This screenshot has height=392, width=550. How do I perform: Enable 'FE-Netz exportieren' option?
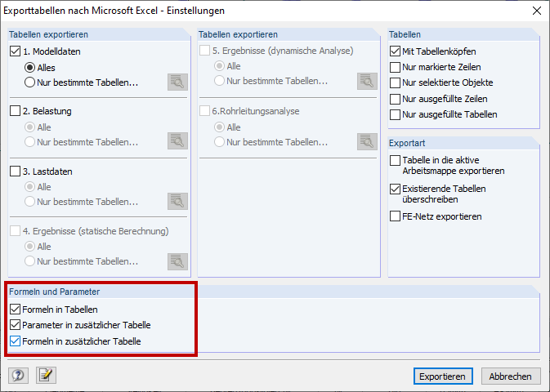[396, 216]
